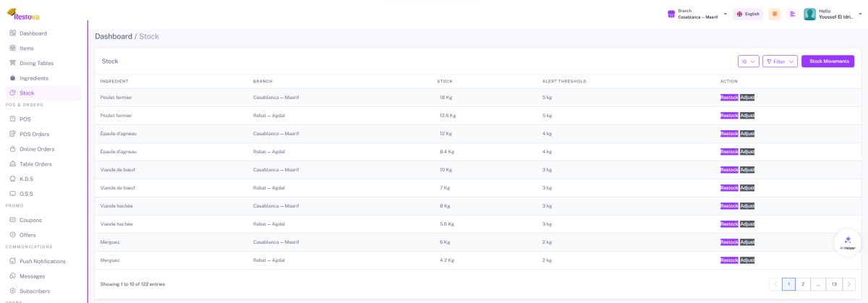The image size is (868, 303).
Task: Expand the Youssef El Idri user menu arrow
Action: [860, 14]
